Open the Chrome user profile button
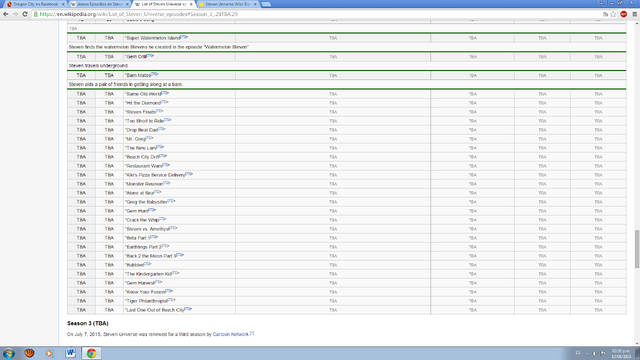The width and height of the screenshot is (640, 360). (601, 3)
